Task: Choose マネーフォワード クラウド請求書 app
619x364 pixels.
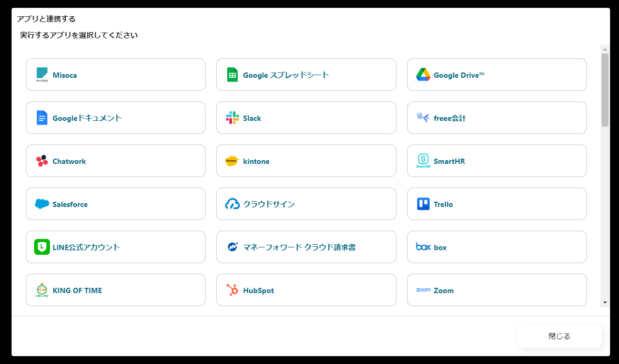Action: 306,247
